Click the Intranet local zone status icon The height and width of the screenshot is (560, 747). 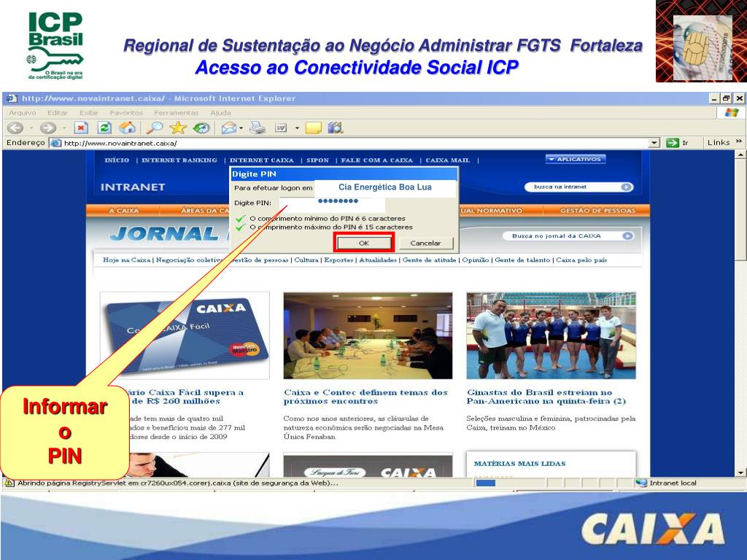(x=641, y=483)
